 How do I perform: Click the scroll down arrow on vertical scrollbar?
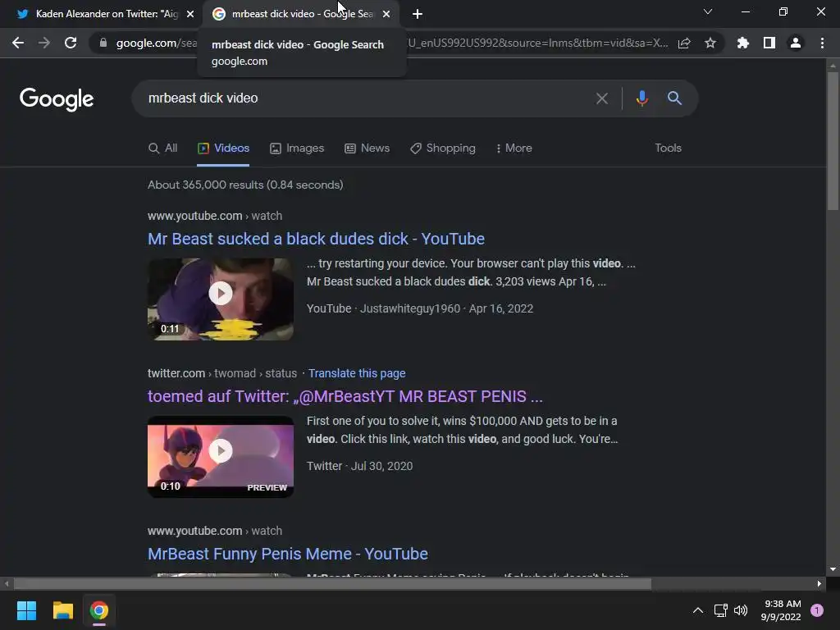coord(833,569)
